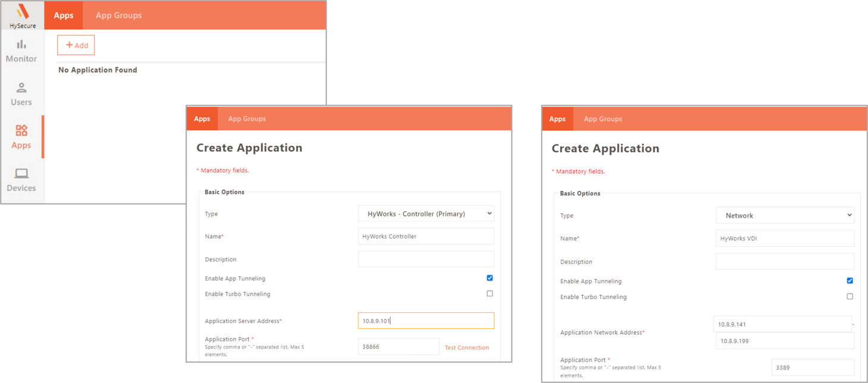Viewport: 868px width, 383px height.
Task: Click Application Port field with 3389
Action: [813, 367]
